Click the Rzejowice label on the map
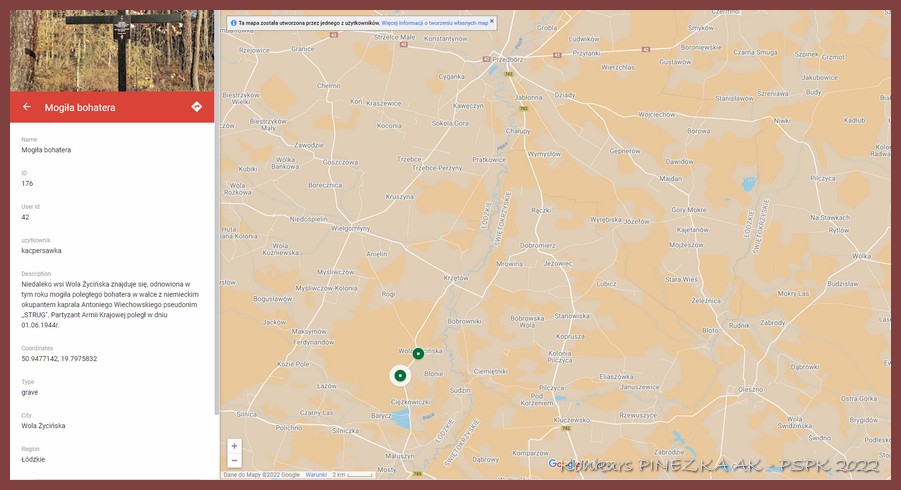Viewport: 901px width, 490px height. coord(255,50)
